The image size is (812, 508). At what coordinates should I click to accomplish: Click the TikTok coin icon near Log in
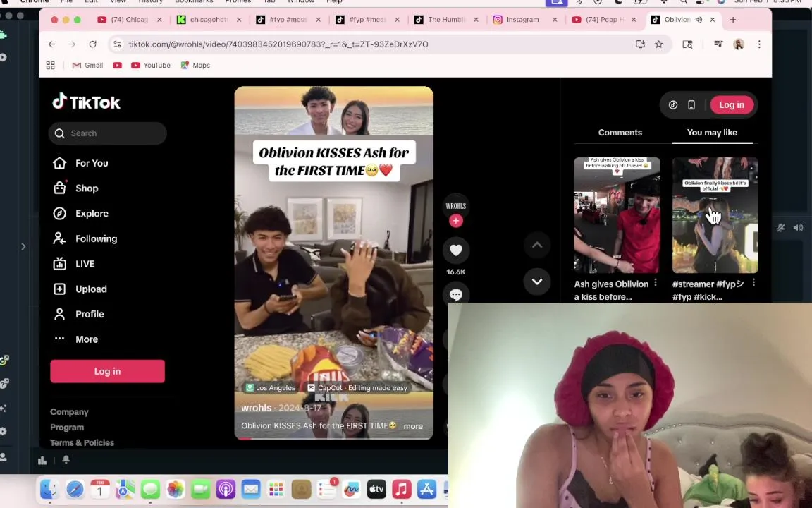673,104
